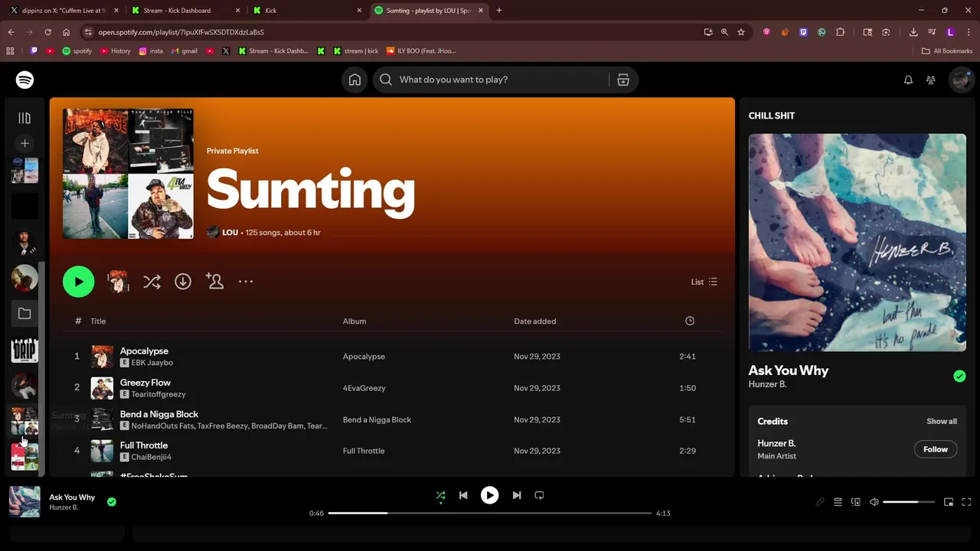Seek within the song progress bar
The height and width of the screenshot is (551, 980).
[x=490, y=513]
